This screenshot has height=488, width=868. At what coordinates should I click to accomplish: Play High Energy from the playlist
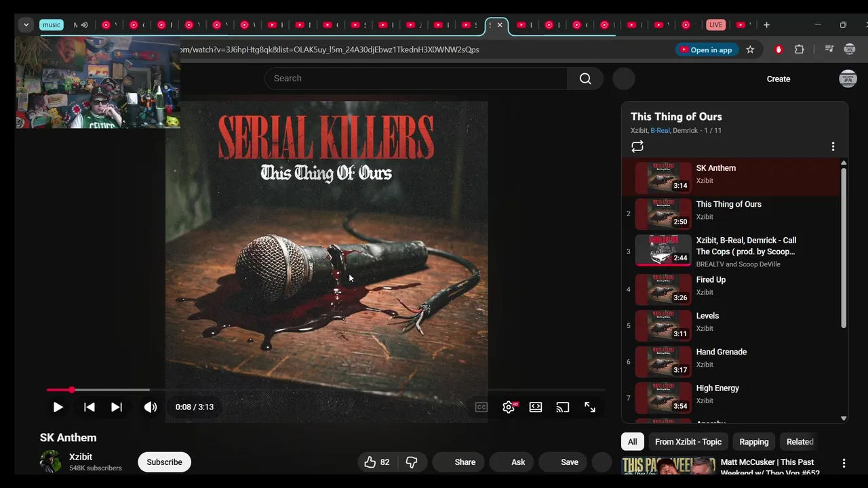point(731,397)
